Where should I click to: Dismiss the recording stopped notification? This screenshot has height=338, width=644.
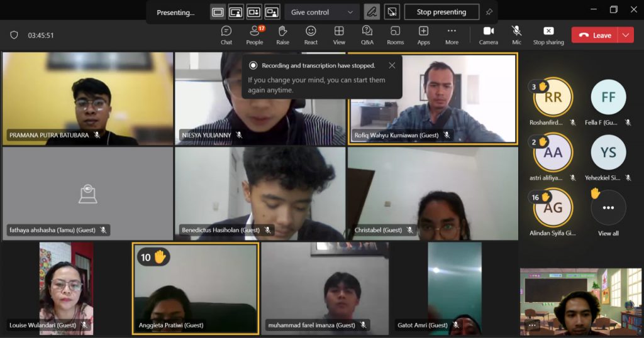click(392, 65)
